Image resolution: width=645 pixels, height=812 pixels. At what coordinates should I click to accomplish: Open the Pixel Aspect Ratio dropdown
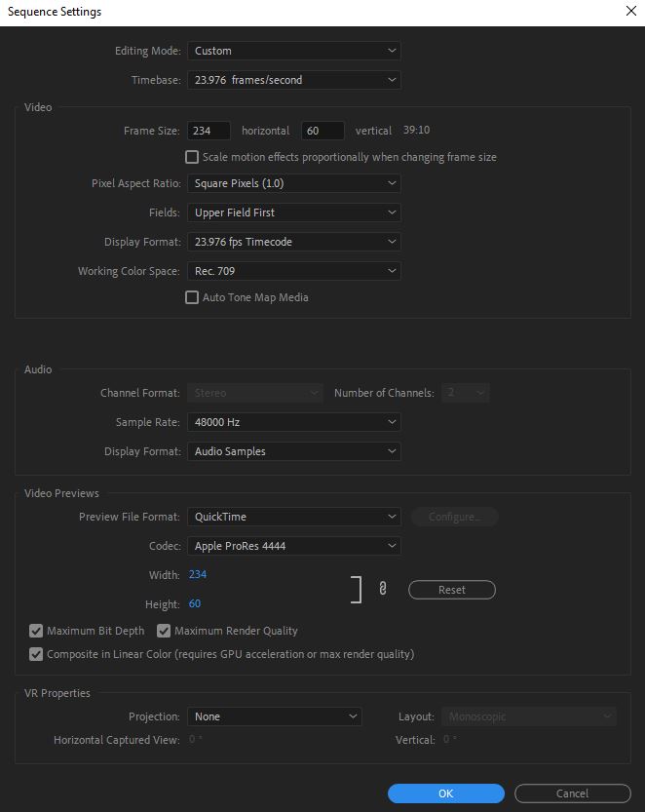click(294, 182)
